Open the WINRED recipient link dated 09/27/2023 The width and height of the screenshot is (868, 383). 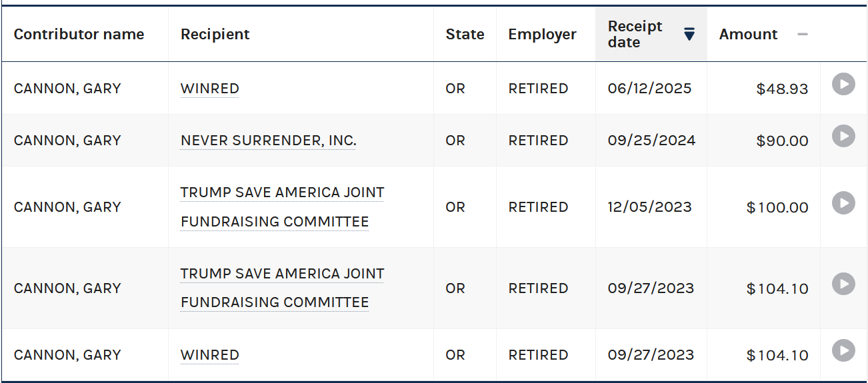pos(210,355)
